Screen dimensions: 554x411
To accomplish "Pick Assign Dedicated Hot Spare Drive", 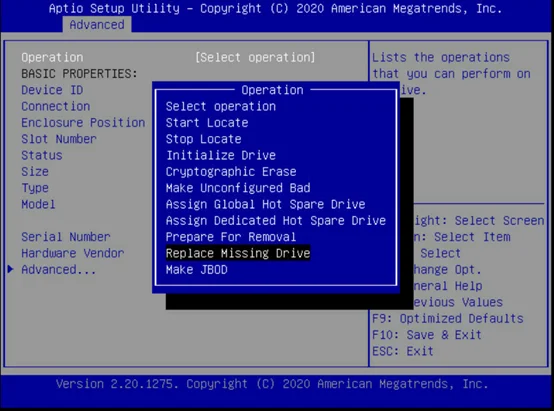I will pyautogui.click(x=276, y=220).
